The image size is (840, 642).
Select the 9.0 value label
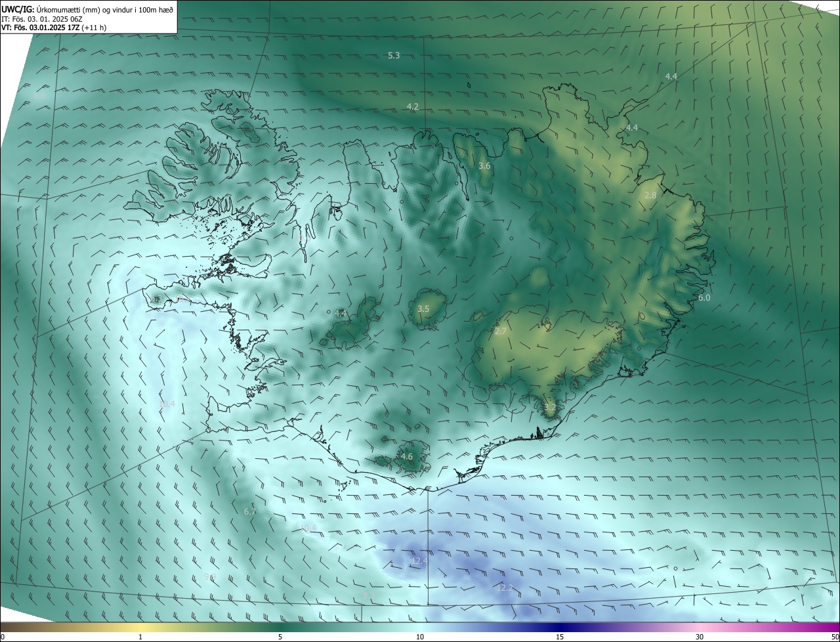[209, 577]
